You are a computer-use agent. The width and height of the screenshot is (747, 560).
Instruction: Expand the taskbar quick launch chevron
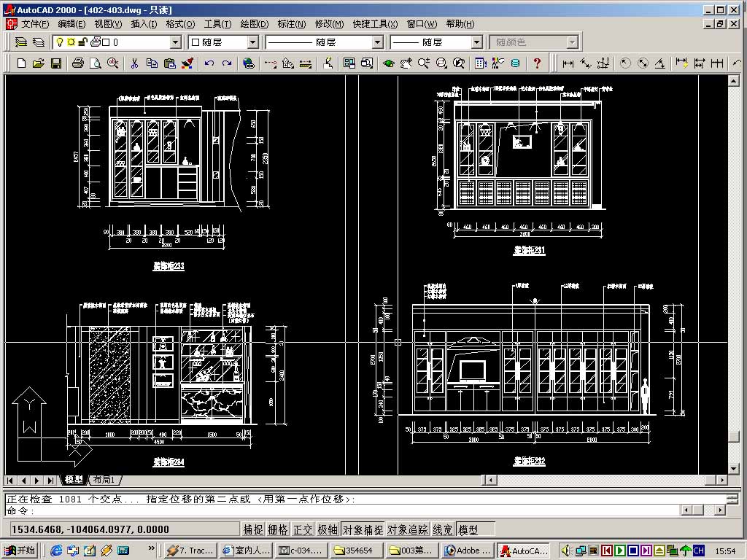pos(152,548)
